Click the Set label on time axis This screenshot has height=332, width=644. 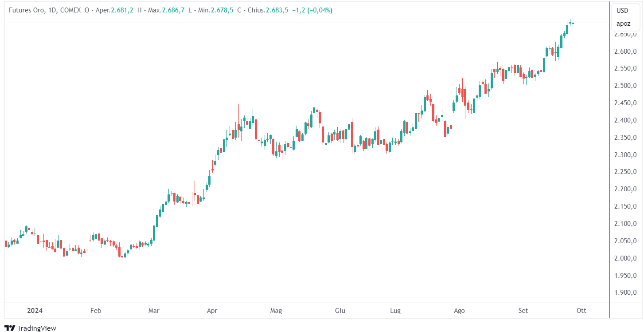[x=523, y=311]
